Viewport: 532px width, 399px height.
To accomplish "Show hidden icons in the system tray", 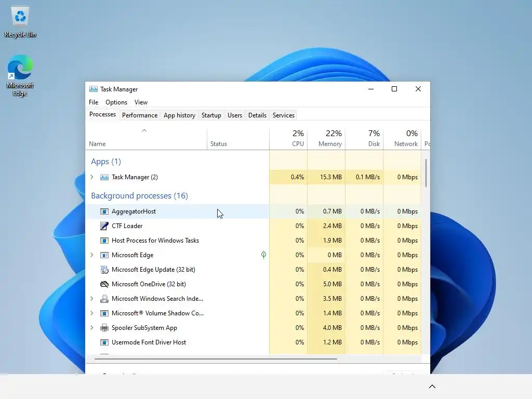I will pos(432,387).
